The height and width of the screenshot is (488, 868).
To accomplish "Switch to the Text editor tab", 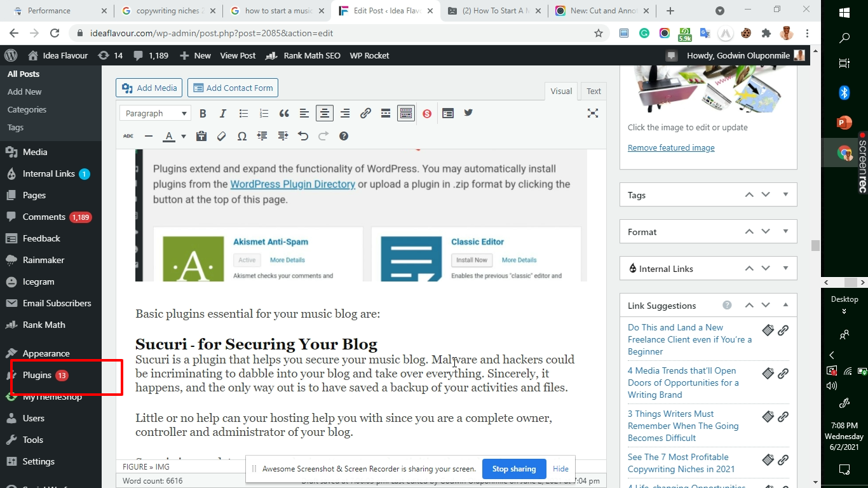I will [x=593, y=91].
